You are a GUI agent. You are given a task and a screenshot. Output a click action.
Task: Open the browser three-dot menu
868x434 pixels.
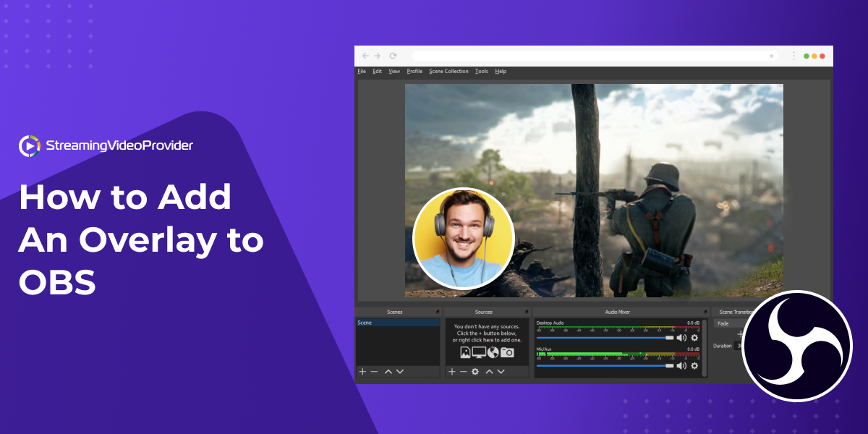[793, 56]
